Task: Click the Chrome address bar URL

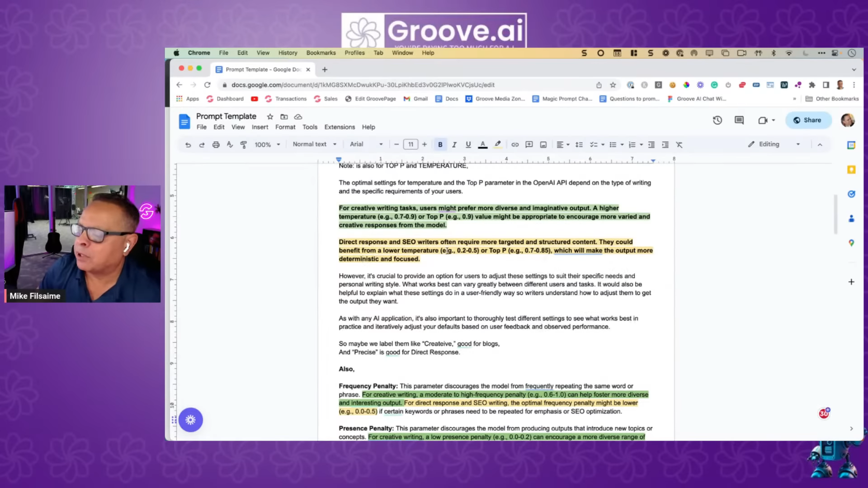Action: coord(363,85)
